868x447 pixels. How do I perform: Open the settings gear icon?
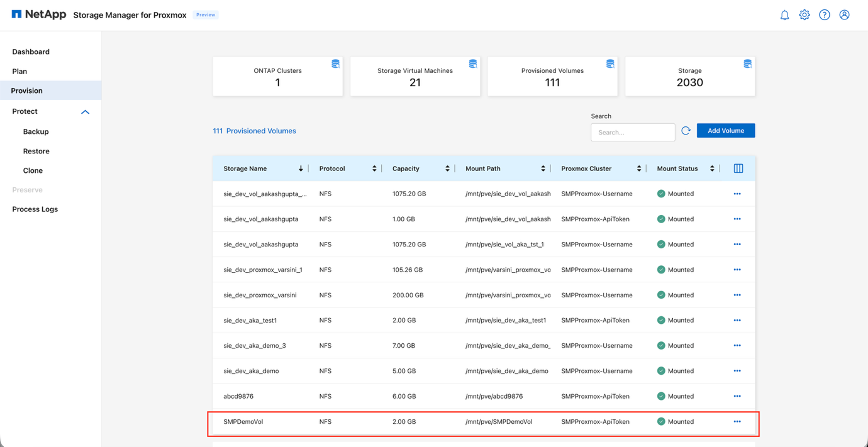[x=804, y=14]
